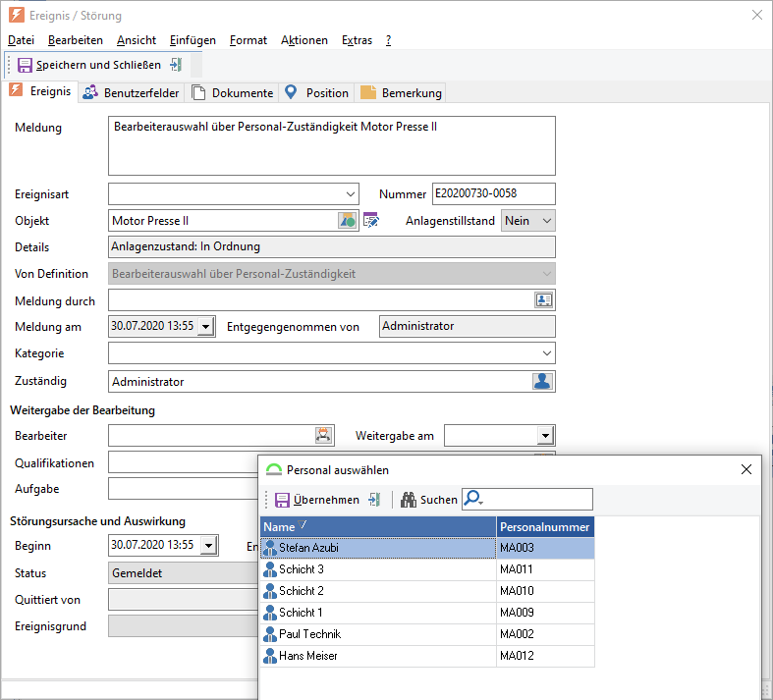Viewport: 773px width, 700px height.
Task: Open object picker icon in Objekt field
Action: tap(348, 221)
